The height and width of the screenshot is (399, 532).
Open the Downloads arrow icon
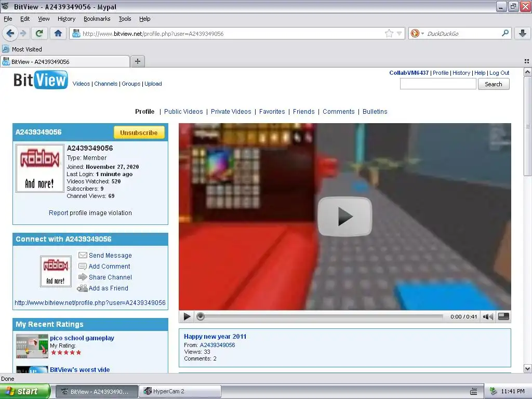523,33
